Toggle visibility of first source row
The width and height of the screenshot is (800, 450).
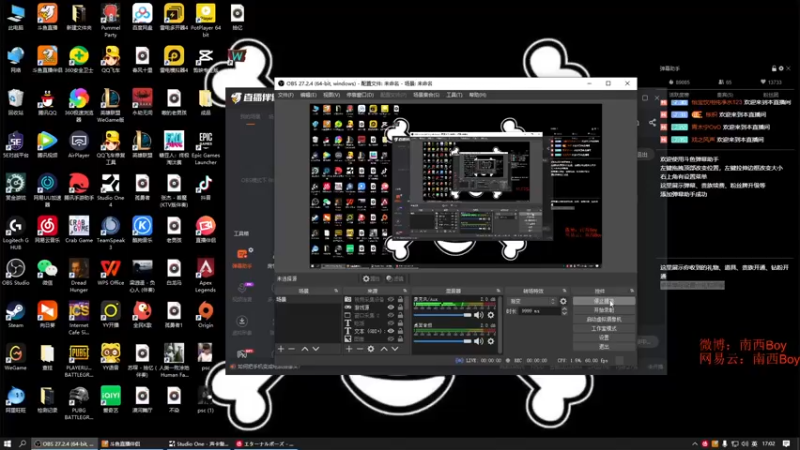coord(391,299)
